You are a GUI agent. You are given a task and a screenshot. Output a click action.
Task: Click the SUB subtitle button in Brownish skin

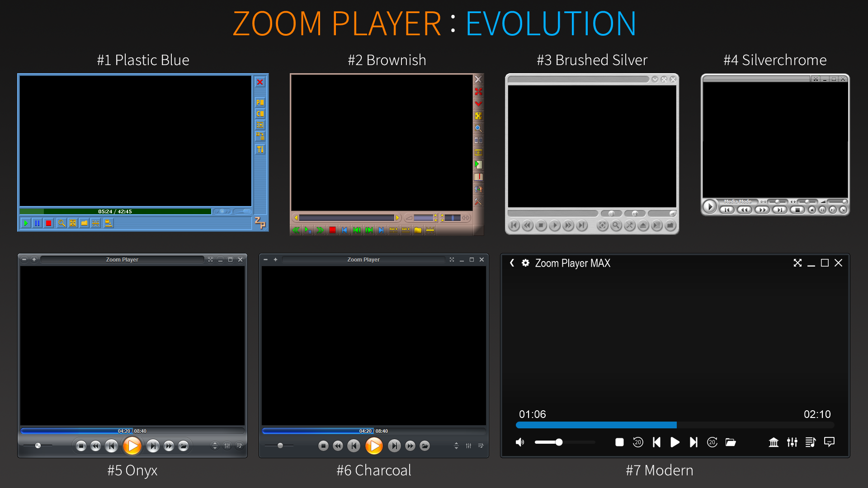click(406, 230)
